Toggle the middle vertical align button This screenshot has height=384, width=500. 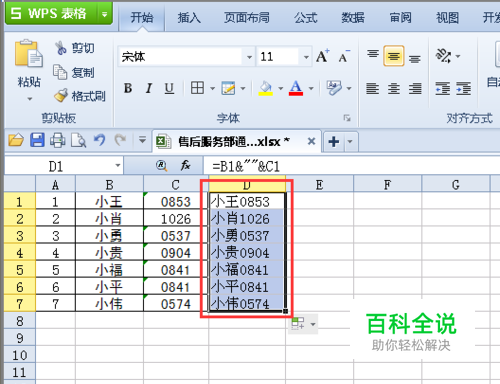pos(394,56)
